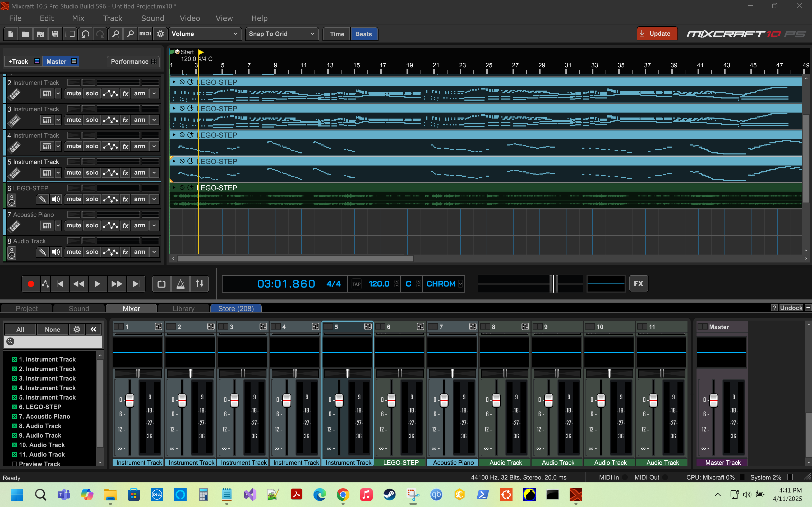This screenshot has width=812, height=507.
Task: Click the Master Track volume fader
Action: 713,400
